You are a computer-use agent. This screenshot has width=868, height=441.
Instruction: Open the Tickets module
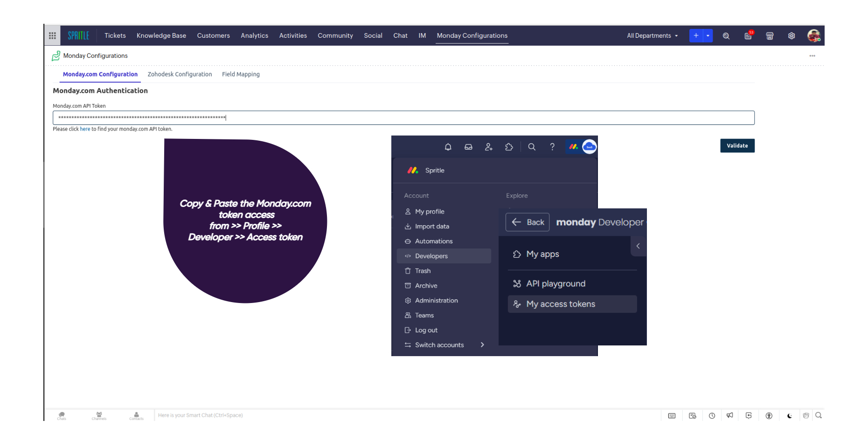(x=115, y=35)
